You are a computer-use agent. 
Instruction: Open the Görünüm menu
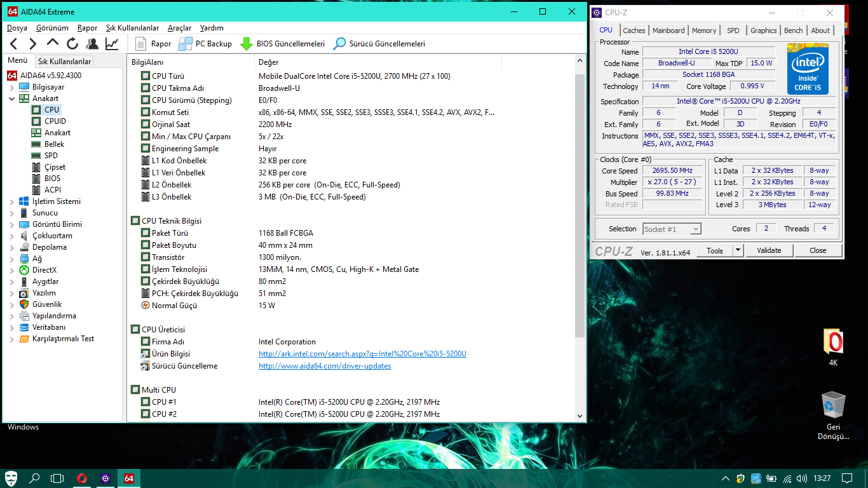53,28
